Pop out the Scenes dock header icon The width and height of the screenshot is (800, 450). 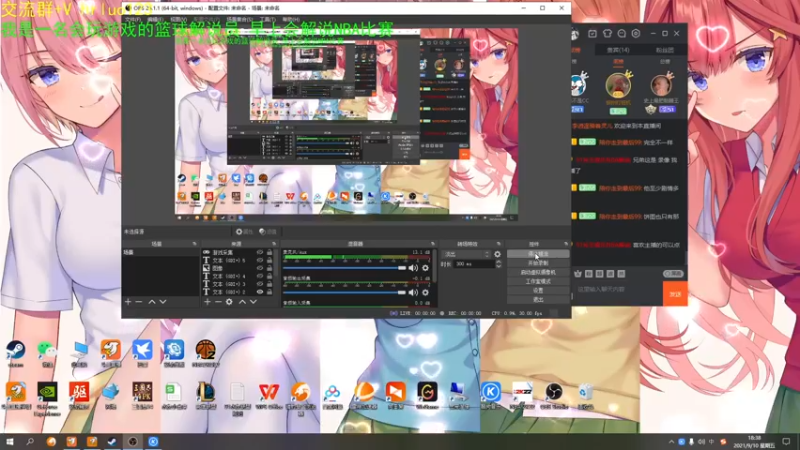pos(194,244)
